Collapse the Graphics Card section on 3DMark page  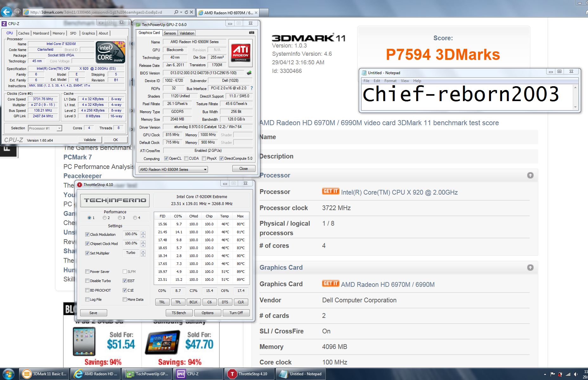coord(530,267)
